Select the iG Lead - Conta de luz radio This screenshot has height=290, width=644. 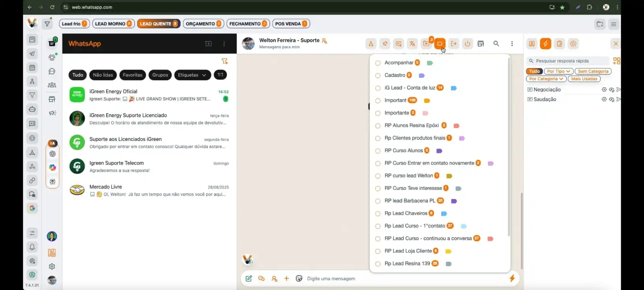pyautogui.click(x=378, y=88)
